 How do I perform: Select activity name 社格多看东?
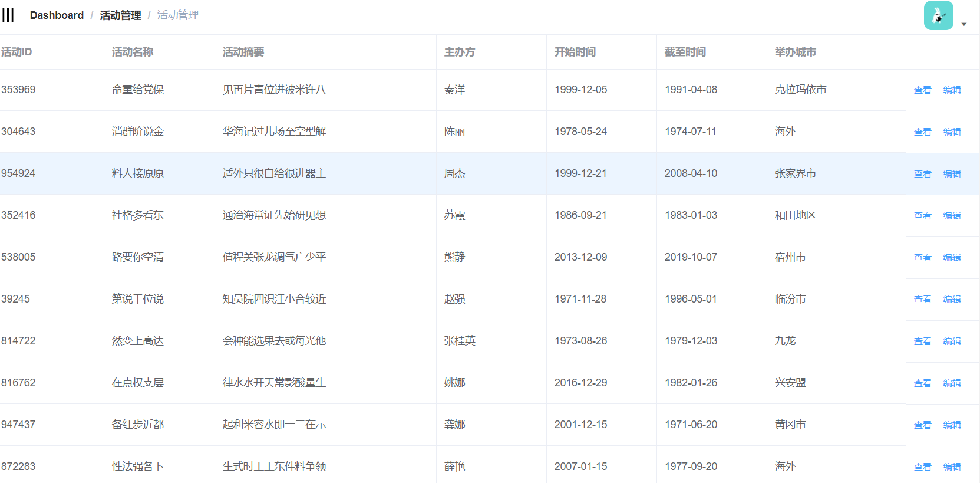138,215
